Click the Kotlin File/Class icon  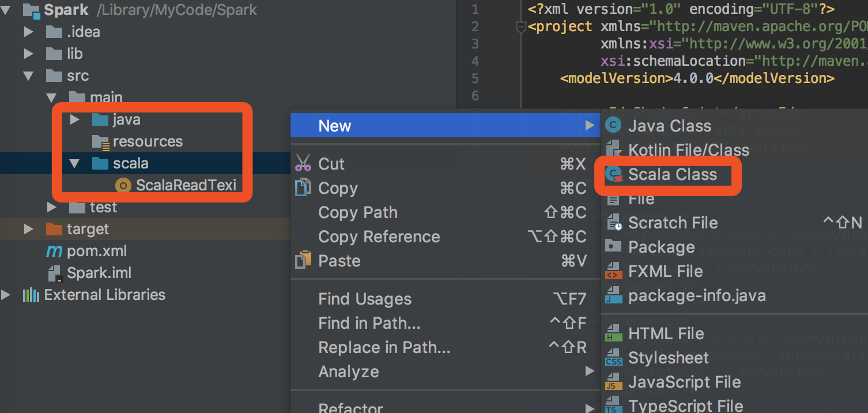[614, 150]
